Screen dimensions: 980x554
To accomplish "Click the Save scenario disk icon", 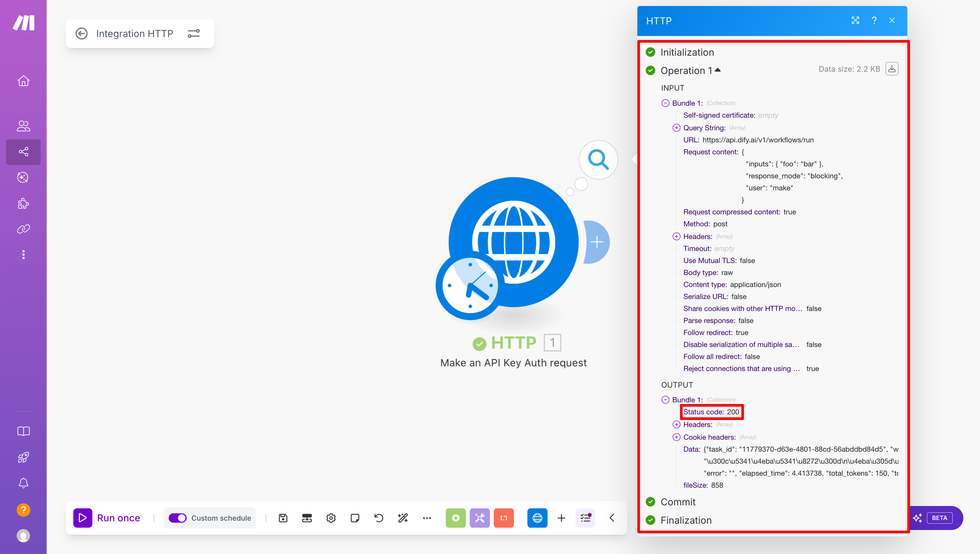I will click(x=283, y=518).
